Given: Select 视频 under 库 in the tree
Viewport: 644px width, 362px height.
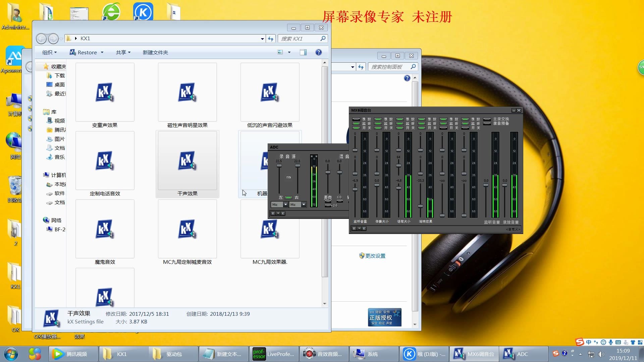Looking at the screenshot, I should (56, 121).
